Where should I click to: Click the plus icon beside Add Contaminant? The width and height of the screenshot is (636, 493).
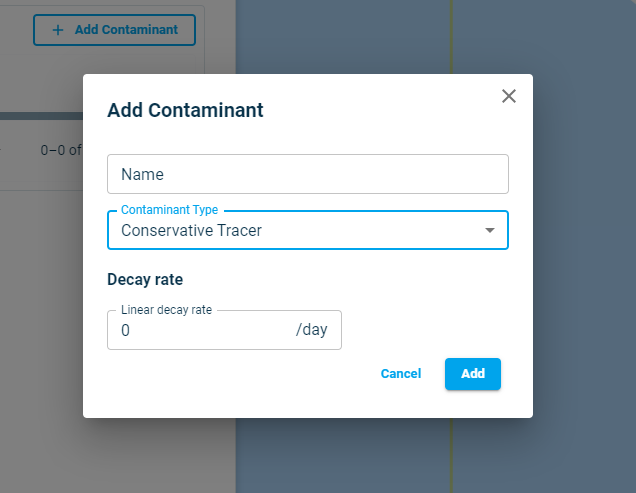pyautogui.click(x=58, y=30)
